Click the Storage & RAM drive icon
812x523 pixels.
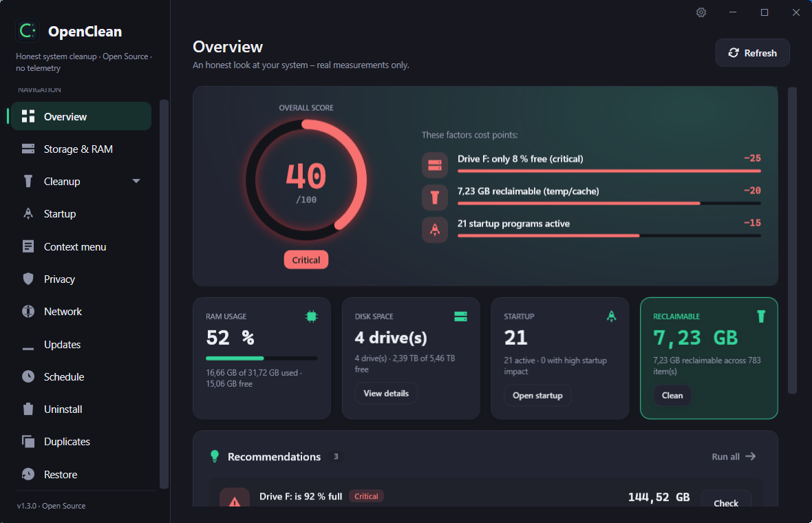(28, 149)
